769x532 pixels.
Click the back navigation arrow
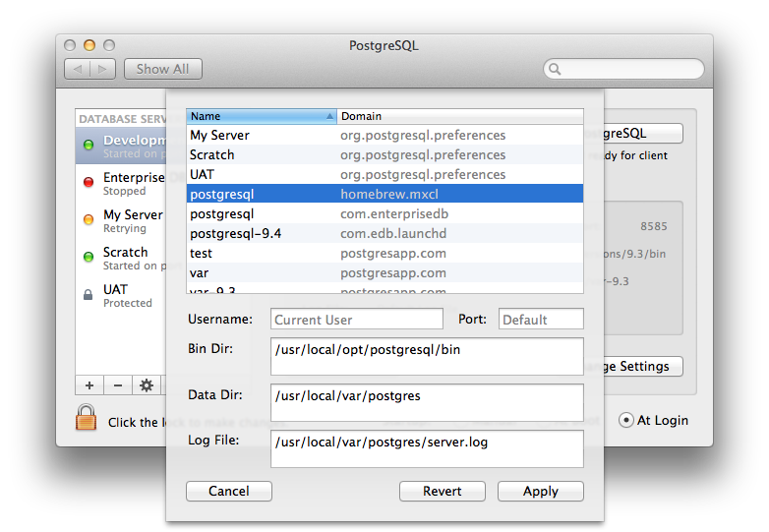click(78, 69)
